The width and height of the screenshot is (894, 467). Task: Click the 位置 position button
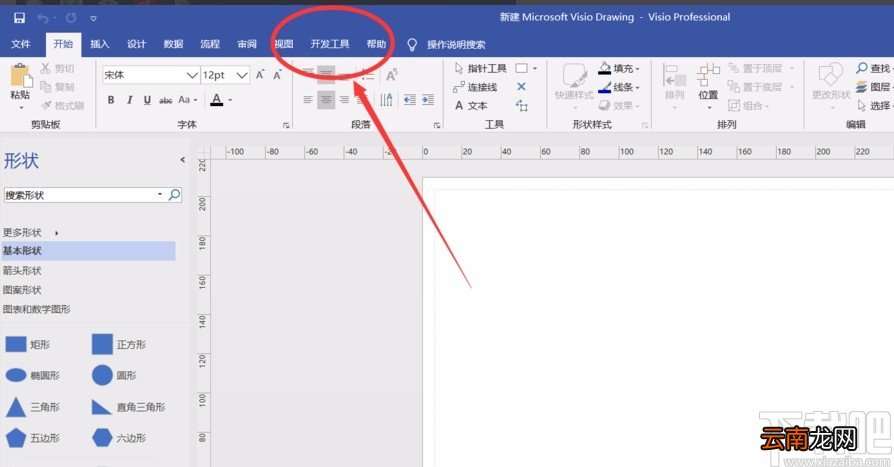pyautogui.click(x=708, y=86)
